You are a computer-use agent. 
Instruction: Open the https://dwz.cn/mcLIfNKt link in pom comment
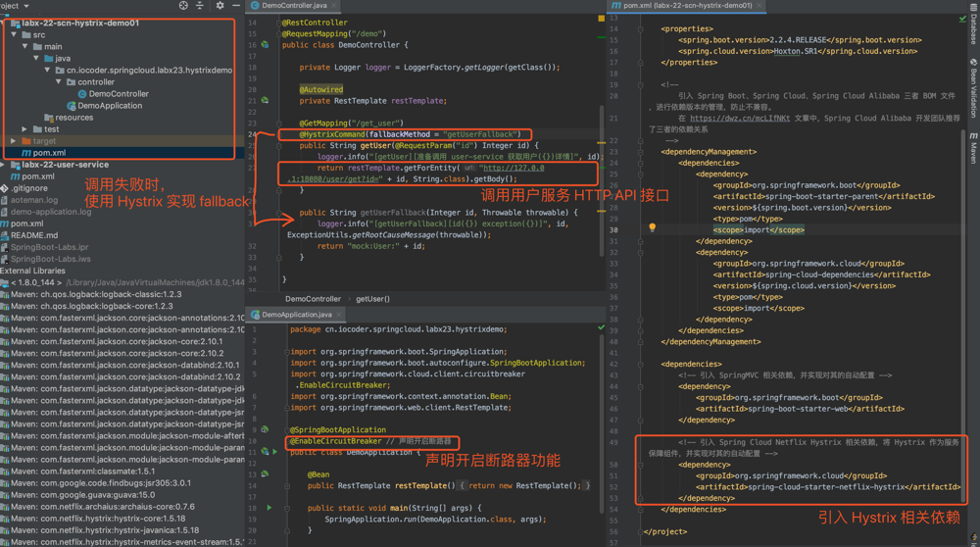coord(739,119)
